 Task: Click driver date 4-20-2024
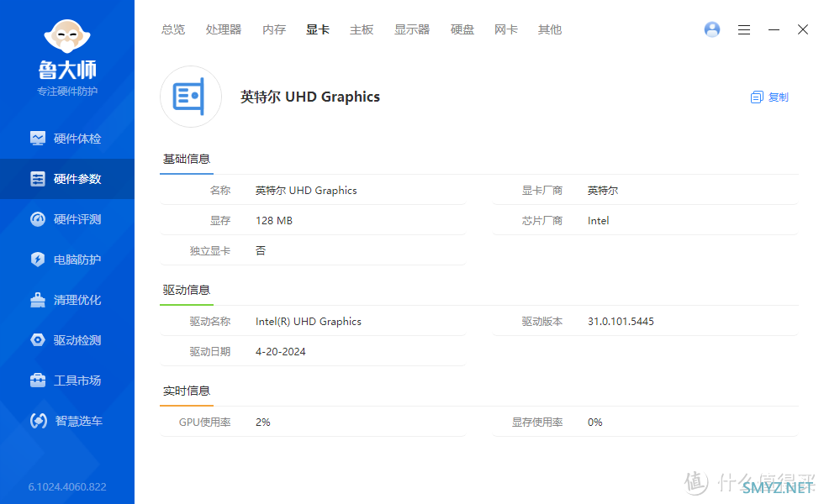[x=281, y=352]
